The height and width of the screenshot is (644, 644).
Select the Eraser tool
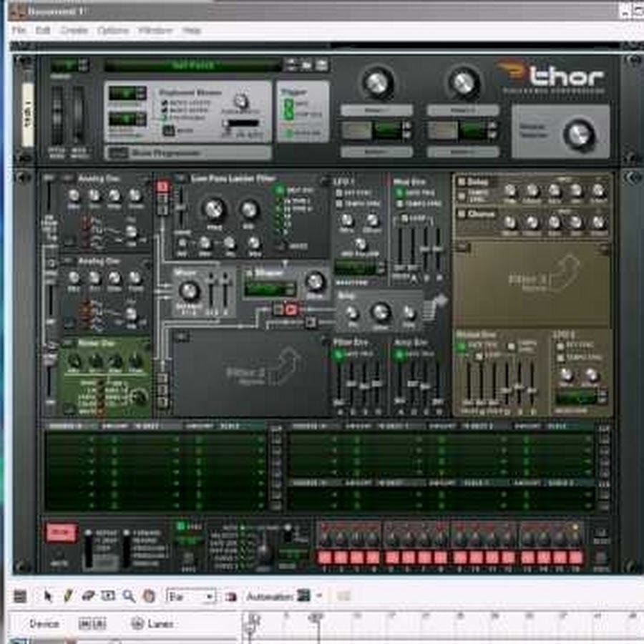pyautogui.click(x=89, y=596)
